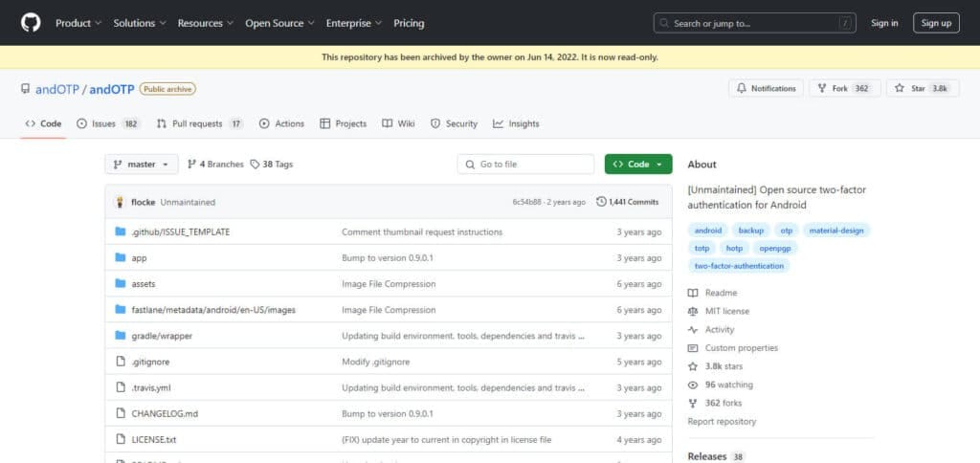Open the LICENSE.txt file

click(x=154, y=440)
